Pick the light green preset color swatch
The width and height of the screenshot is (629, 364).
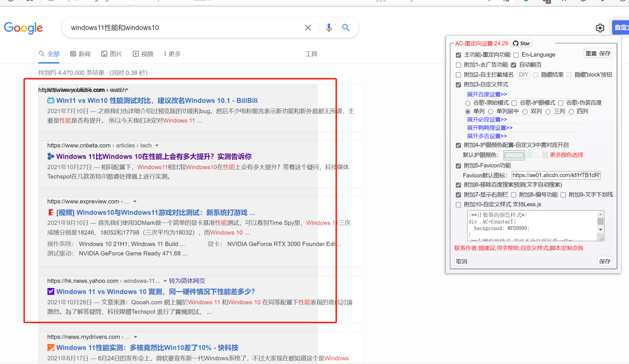coord(530,155)
